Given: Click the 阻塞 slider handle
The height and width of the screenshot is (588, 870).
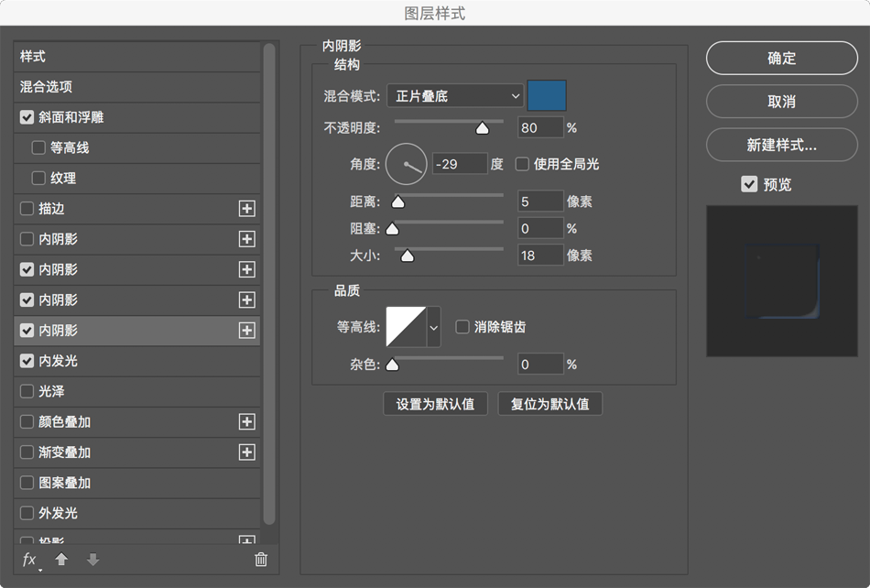Looking at the screenshot, I should [x=392, y=229].
